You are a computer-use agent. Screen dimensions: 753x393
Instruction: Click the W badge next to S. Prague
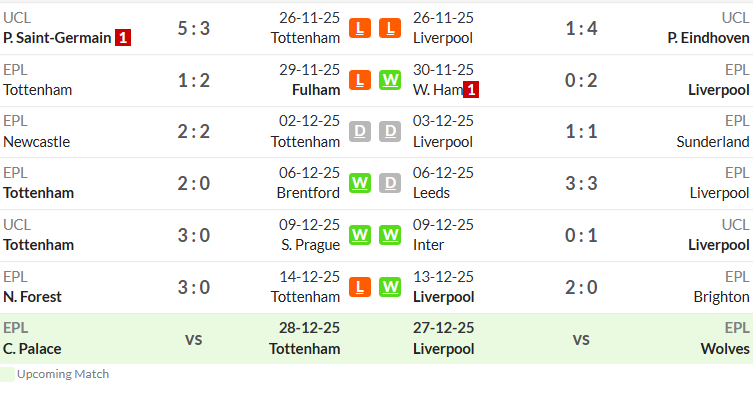(360, 235)
